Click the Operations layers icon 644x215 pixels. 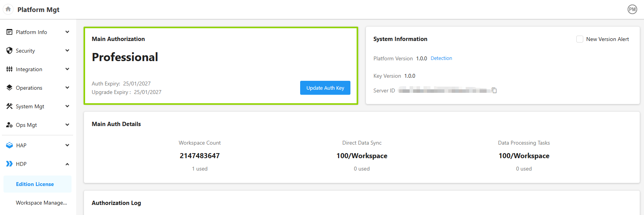[x=9, y=88]
